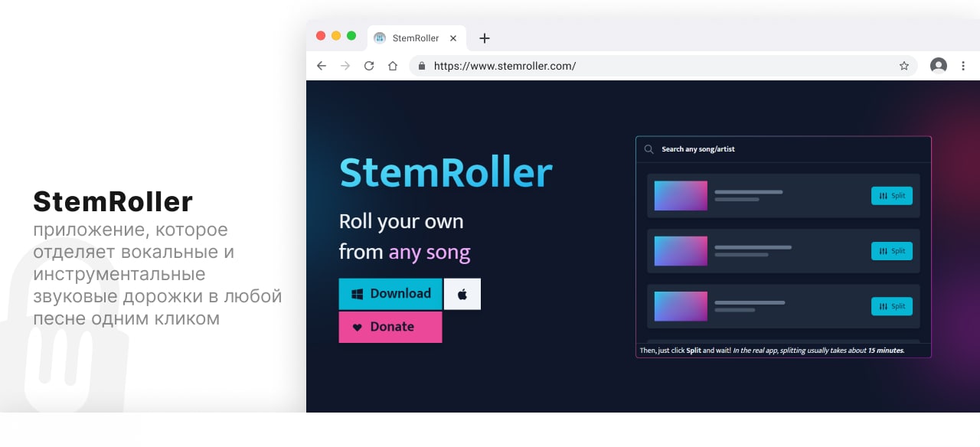Image resolution: width=980 pixels, height=447 pixels.
Task: Click the stemroller.com address bar
Action: (x=664, y=66)
